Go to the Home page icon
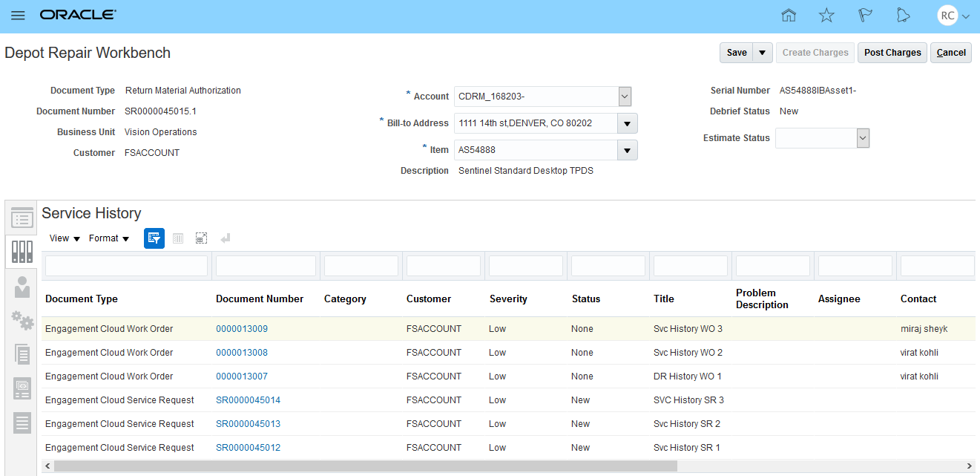 click(789, 16)
